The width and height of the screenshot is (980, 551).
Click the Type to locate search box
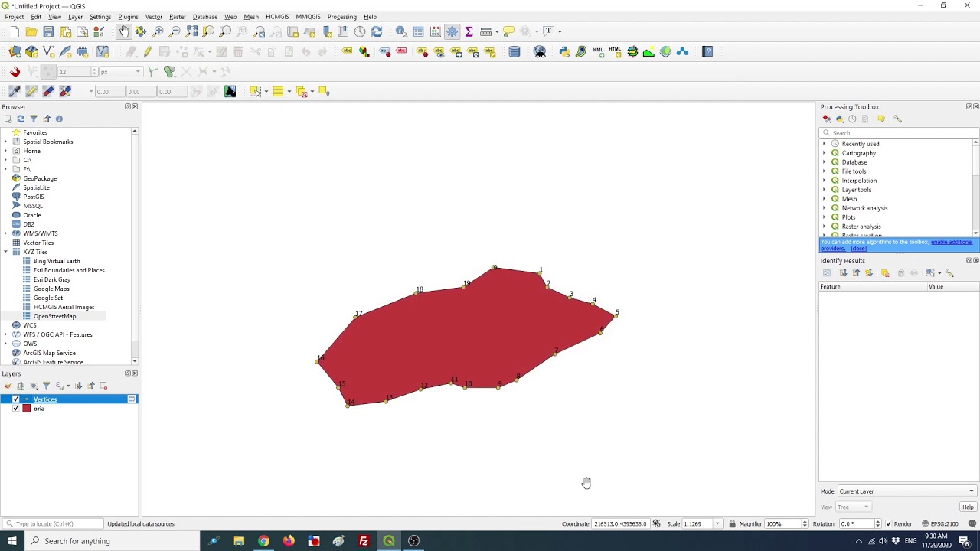tap(52, 524)
